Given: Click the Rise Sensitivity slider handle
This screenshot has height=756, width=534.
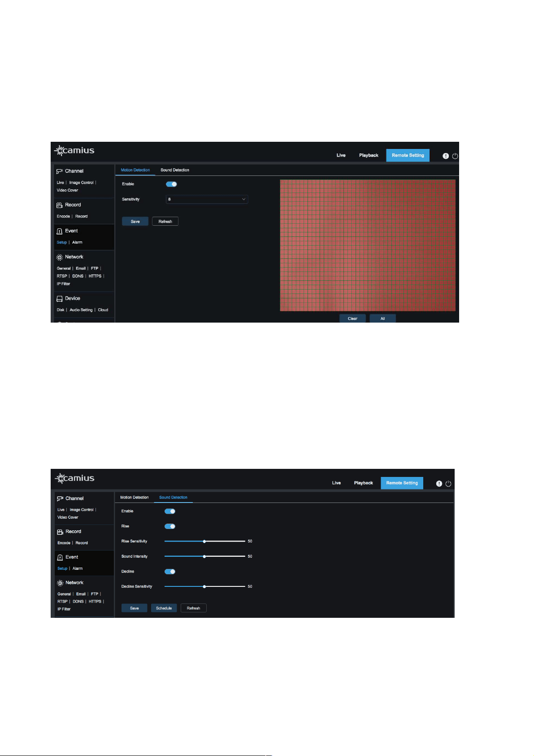Looking at the screenshot, I should pos(204,542).
